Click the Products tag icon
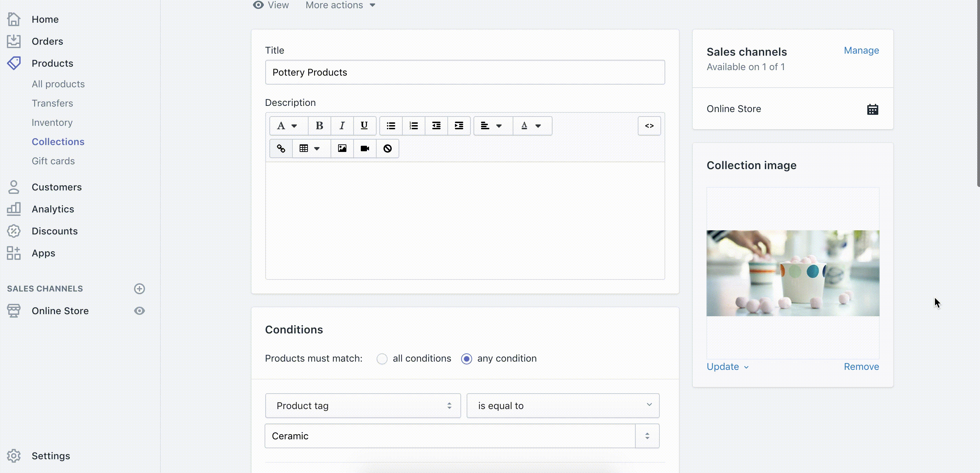The height and width of the screenshot is (473, 980). (x=14, y=63)
